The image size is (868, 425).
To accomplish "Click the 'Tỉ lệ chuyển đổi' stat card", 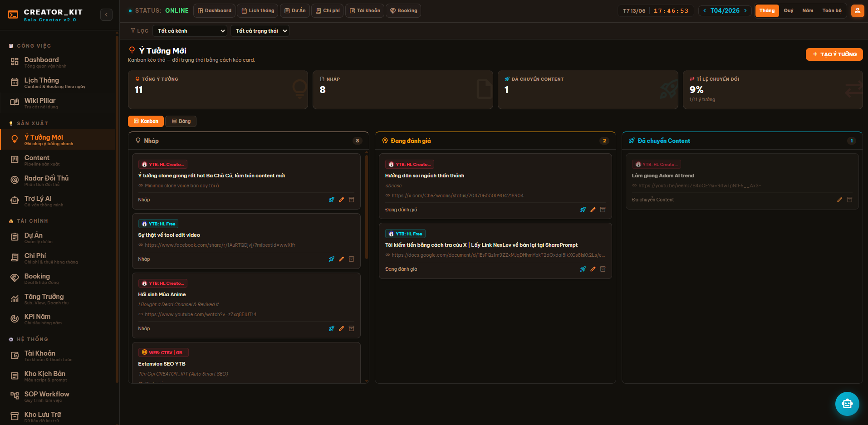I will tap(772, 90).
